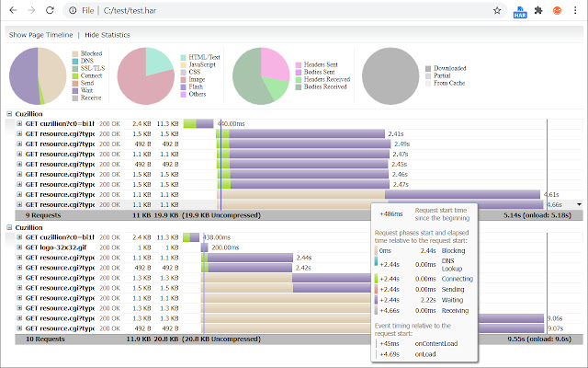Bookmark this page with the star icon
Screen dimensions: 588x368
(x=497, y=11)
